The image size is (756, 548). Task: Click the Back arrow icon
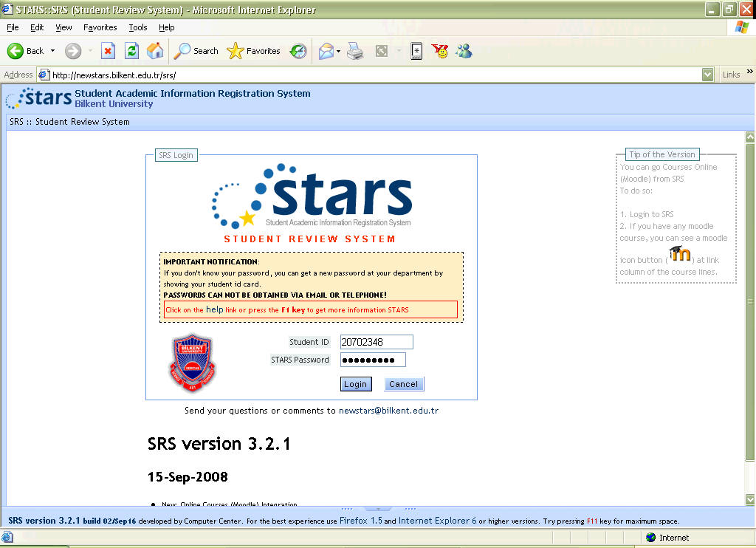[x=15, y=51]
